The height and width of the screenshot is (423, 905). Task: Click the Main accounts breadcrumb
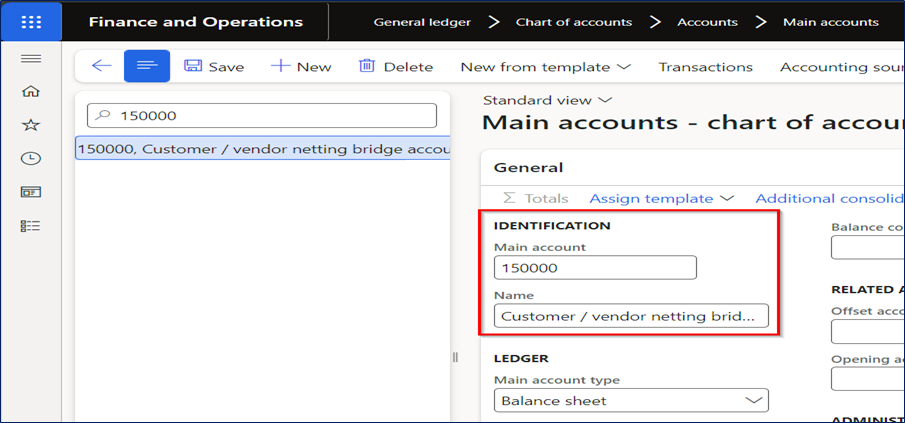(831, 23)
